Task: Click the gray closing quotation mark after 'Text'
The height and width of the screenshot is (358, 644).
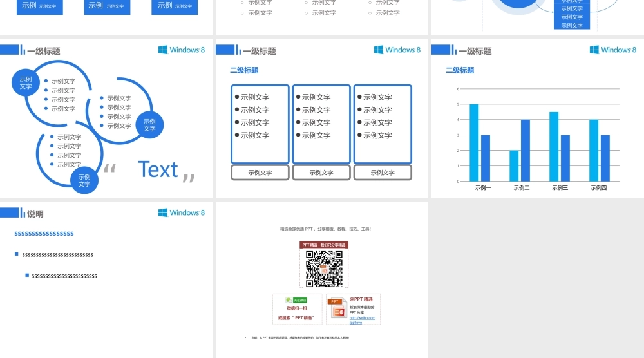Action: 189,178
